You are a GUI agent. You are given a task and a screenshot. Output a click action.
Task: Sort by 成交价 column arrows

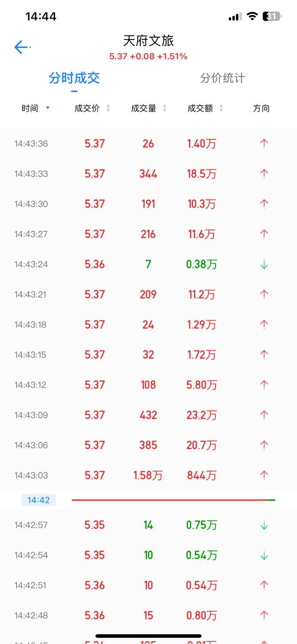[x=108, y=108]
